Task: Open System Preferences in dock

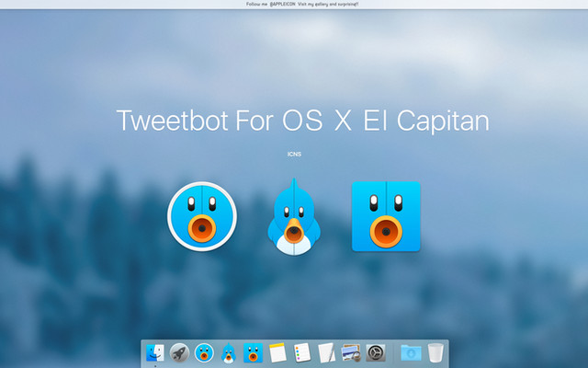Action: tap(376, 353)
